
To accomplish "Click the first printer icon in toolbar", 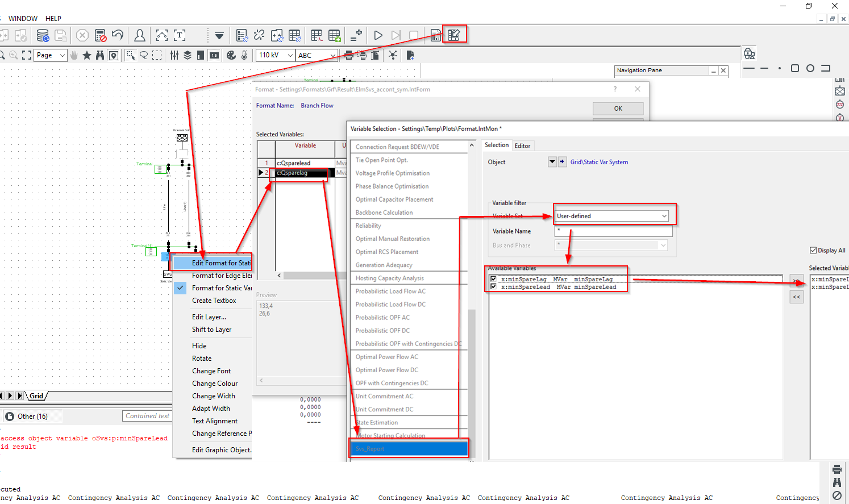I will tap(349, 55).
